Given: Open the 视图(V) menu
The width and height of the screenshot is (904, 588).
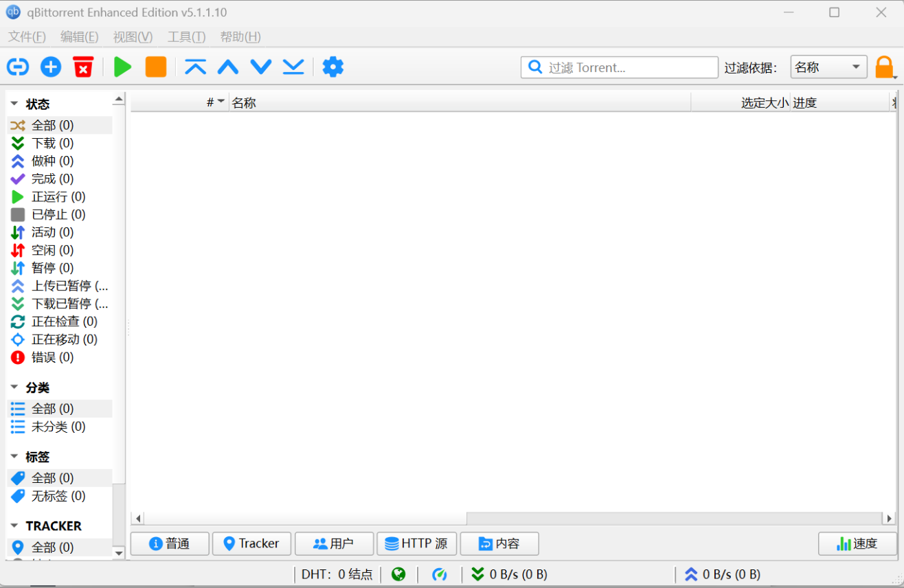Looking at the screenshot, I should point(133,37).
